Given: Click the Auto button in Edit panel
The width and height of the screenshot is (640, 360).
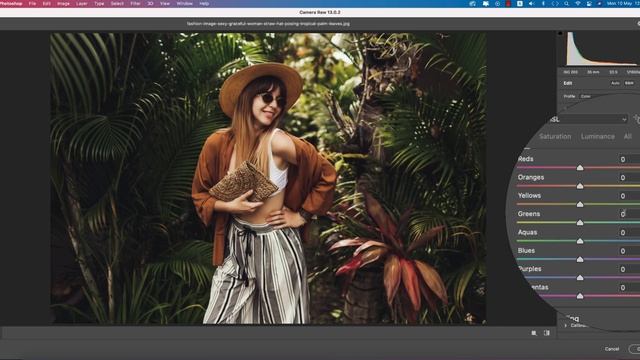Looking at the screenshot, I should pos(615,83).
